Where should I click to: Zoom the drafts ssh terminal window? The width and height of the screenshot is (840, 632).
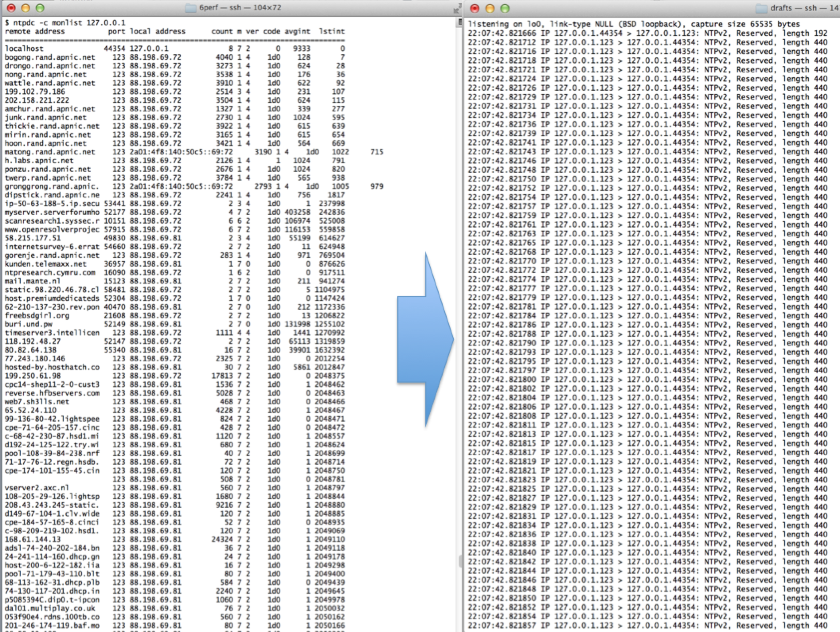pyautogui.click(x=505, y=8)
